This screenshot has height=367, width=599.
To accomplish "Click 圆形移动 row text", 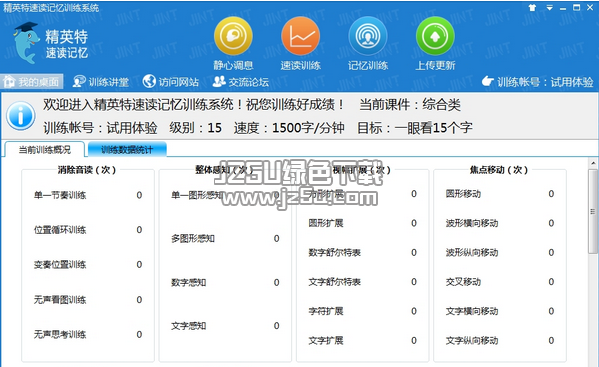I will pos(463,194).
